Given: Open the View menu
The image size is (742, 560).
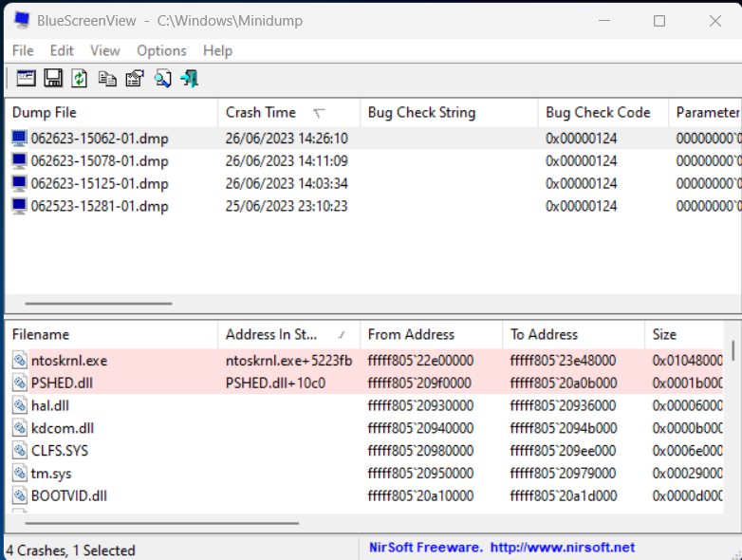Looking at the screenshot, I should pos(105,50).
